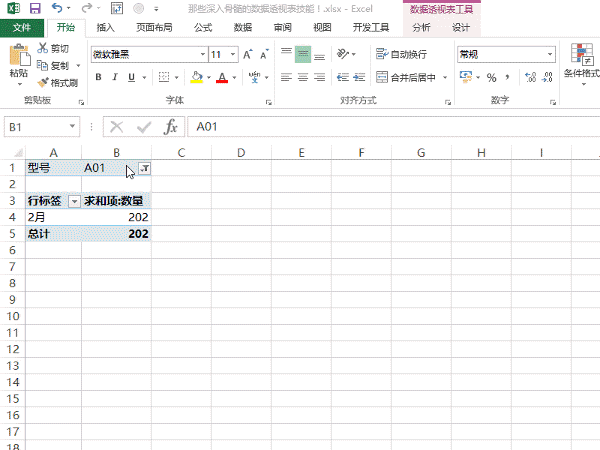The width and height of the screenshot is (600, 450).
Task: Click the Paste (粘贴) clipboard icon
Action: [18, 61]
